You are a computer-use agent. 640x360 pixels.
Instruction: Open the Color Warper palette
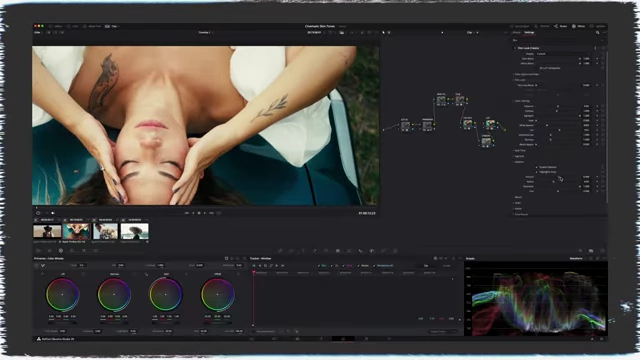click(291, 251)
